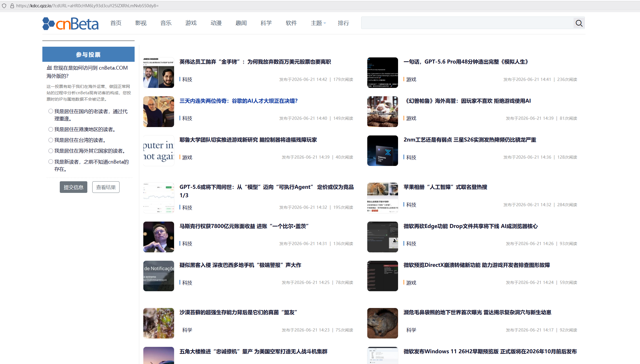Open the cnBeta logo homepage link
The image size is (640, 364).
(x=70, y=23)
